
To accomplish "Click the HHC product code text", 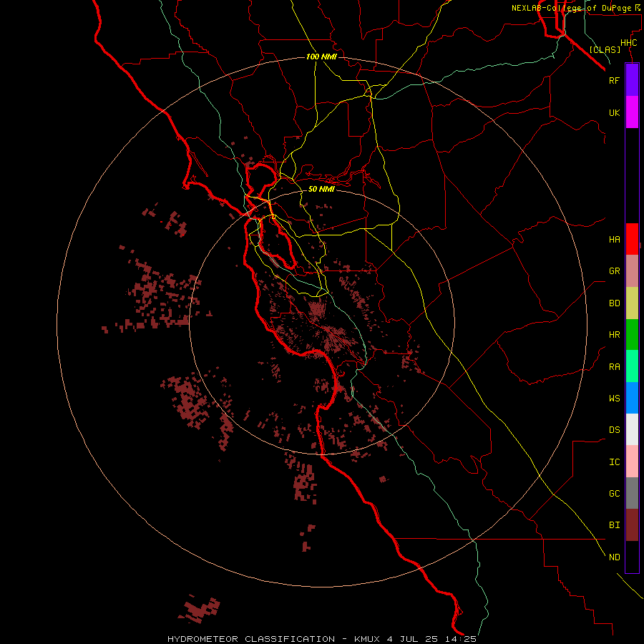I will click(x=628, y=43).
